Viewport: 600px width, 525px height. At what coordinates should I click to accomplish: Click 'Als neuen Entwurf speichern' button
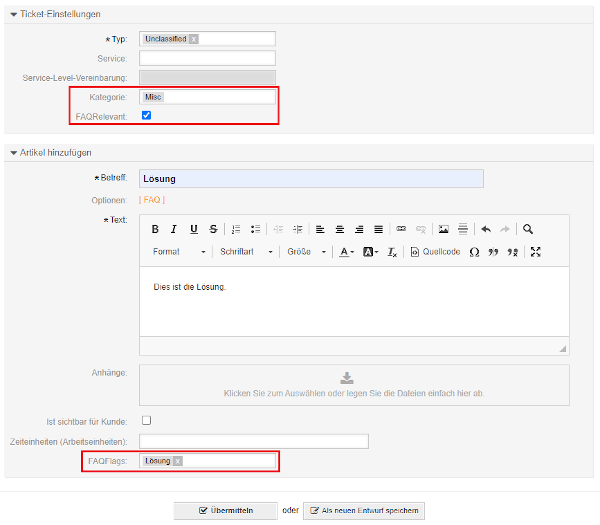tap(363, 510)
